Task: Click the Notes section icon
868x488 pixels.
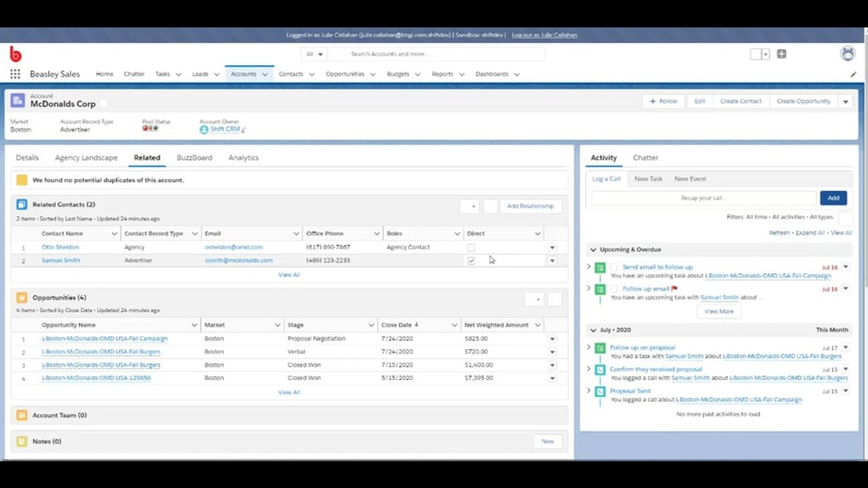Action: tap(22, 441)
